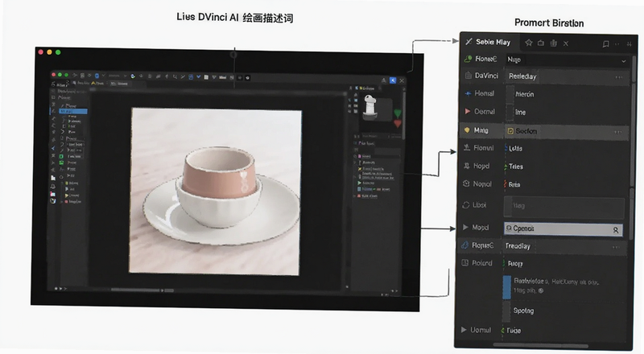Click the highlighted Cpenoi input field

[x=563, y=228]
